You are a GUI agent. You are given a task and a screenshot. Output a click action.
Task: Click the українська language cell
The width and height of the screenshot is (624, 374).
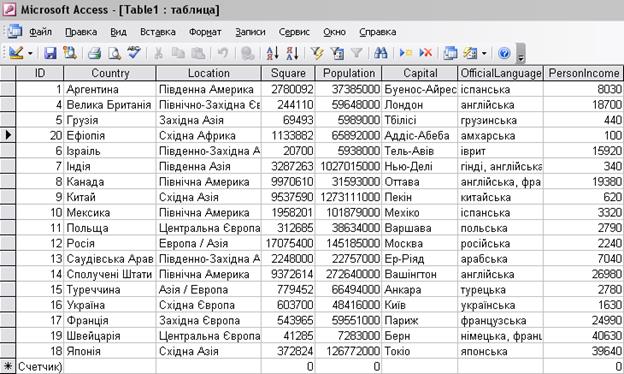501,305
